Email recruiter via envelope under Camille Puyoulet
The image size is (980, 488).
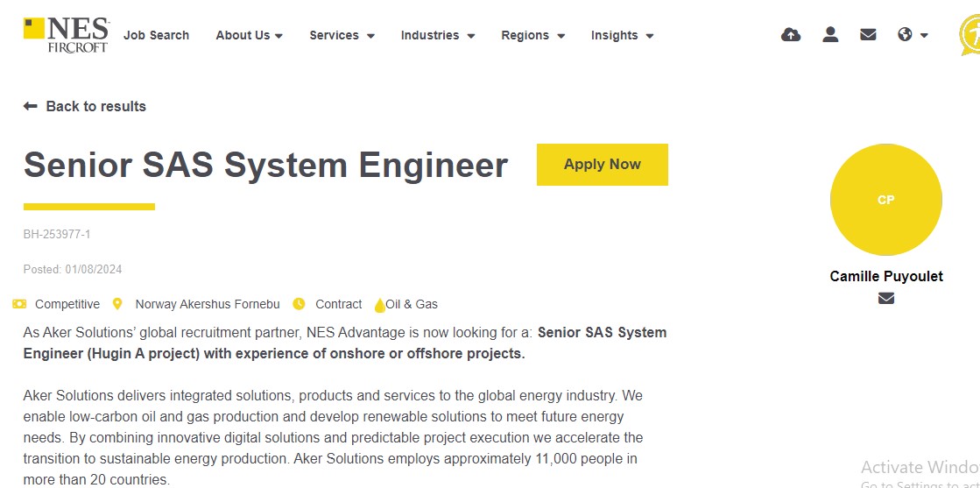coord(885,299)
